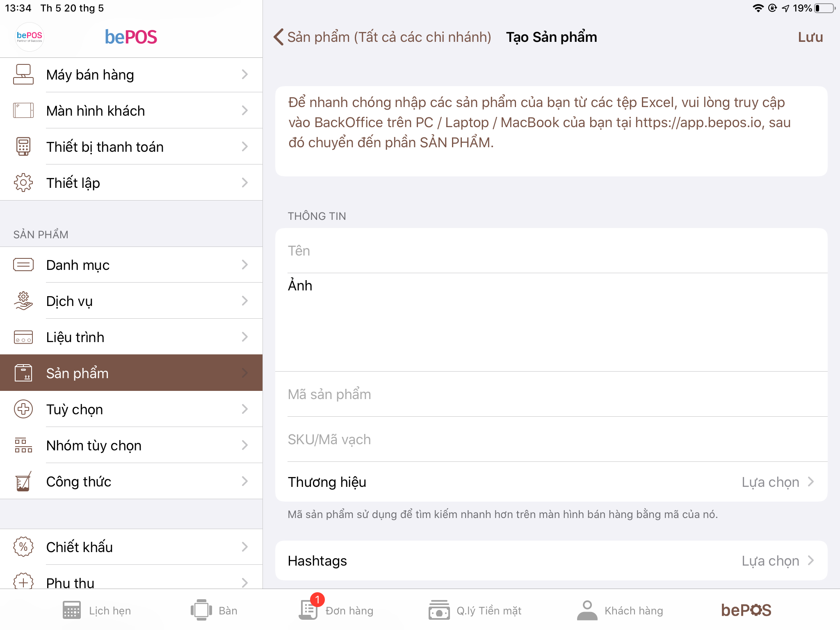Open the Máy bán hàng register icon
This screenshot has height=630, width=840.
[23, 74]
